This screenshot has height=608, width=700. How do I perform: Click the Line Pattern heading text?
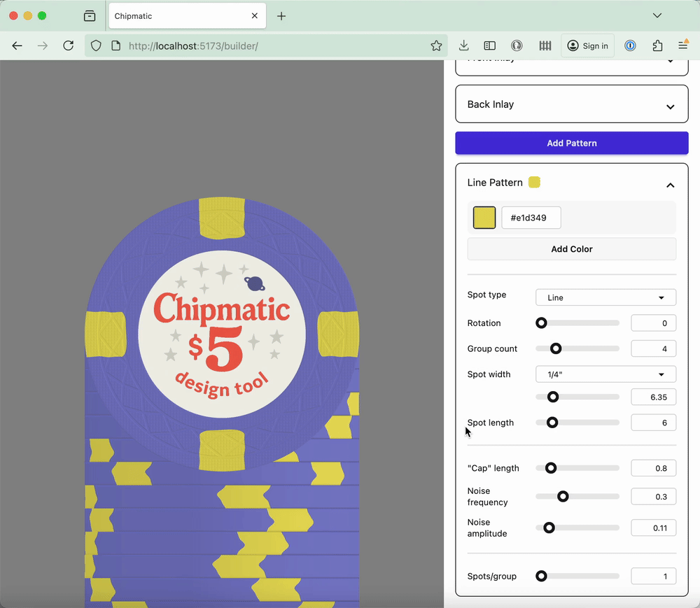coord(495,183)
